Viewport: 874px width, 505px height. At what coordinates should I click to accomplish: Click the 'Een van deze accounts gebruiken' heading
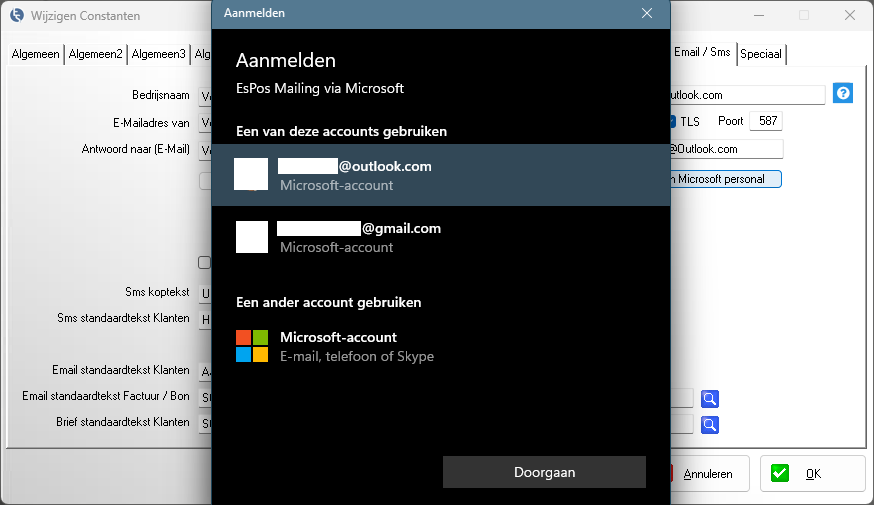(x=342, y=131)
